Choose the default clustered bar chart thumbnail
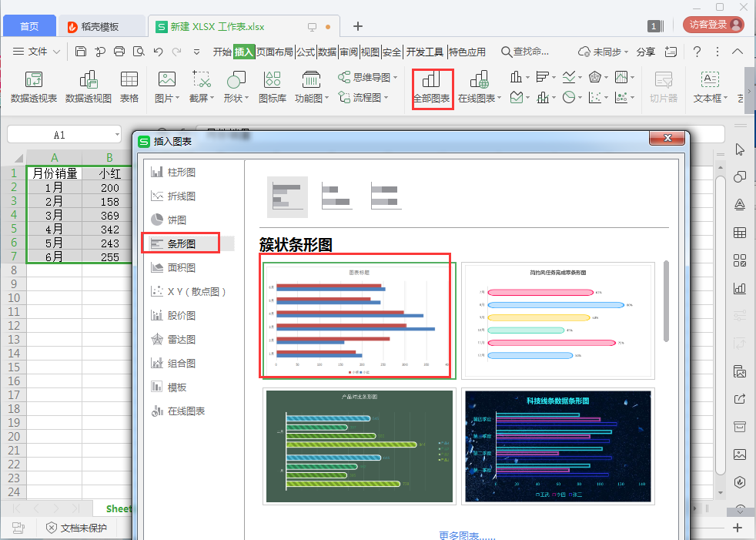The width and height of the screenshot is (756, 540). pos(360,321)
